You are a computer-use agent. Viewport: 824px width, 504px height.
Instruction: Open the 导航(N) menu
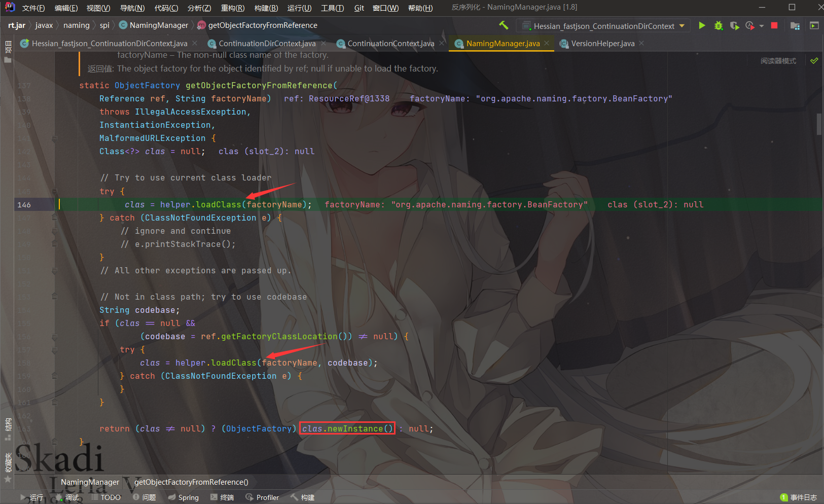click(132, 8)
